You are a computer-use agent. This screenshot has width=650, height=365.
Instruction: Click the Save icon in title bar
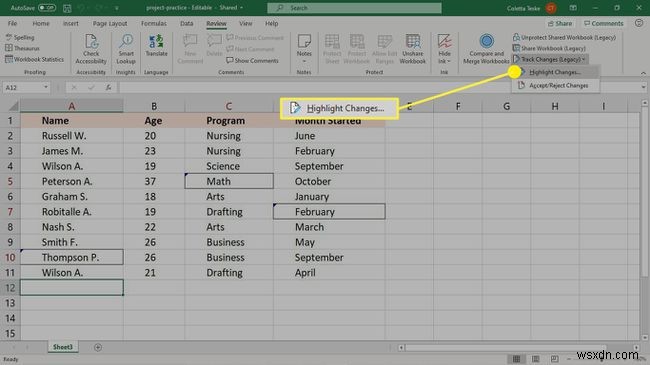click(x=67, y=8)
